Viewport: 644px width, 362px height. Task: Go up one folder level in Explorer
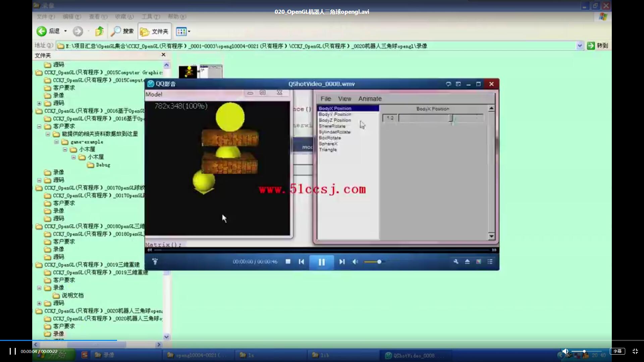coord(99,31)
